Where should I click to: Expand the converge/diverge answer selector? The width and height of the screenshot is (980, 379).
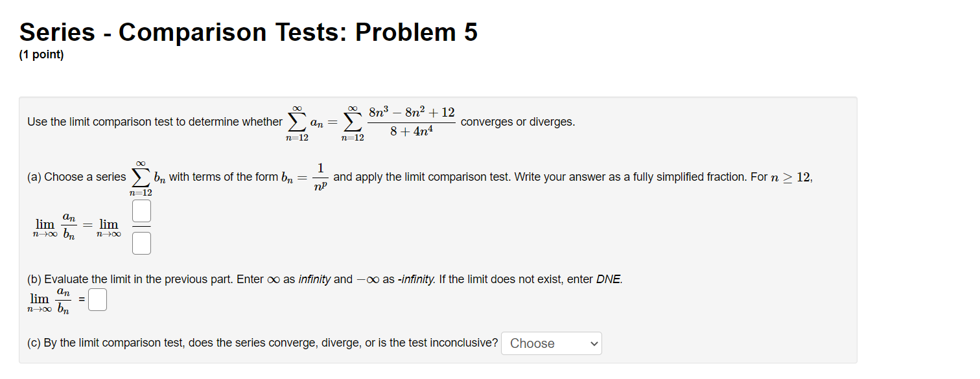point(551,343)
